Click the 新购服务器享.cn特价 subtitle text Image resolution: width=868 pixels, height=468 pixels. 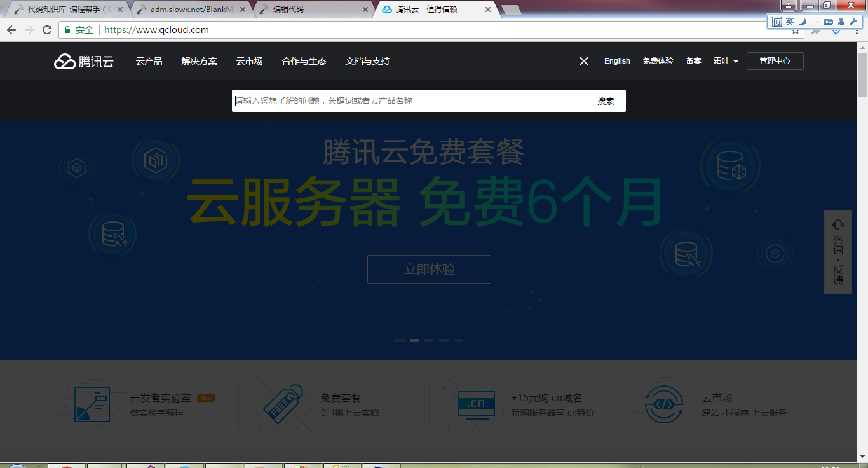click(x=552, y=413)
